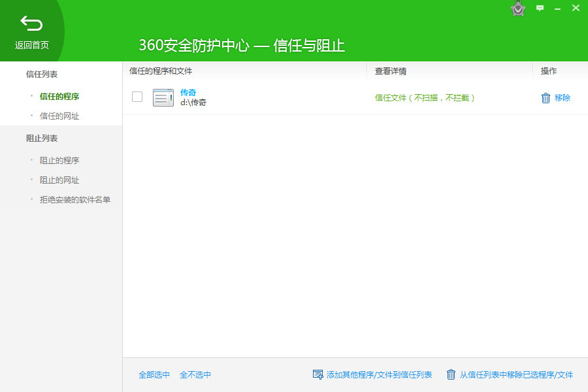Image resolution: width=588 pixels, height=392 pixels.
Task: Tick the checkbox for 传奇 entry
Action: pos(137,97)
